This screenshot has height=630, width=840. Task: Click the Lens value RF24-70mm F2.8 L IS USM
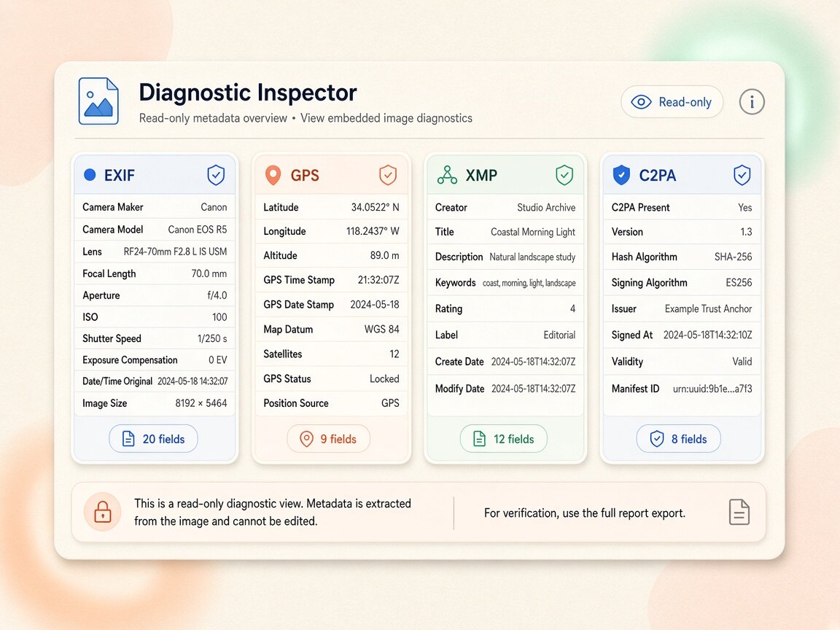175,252
